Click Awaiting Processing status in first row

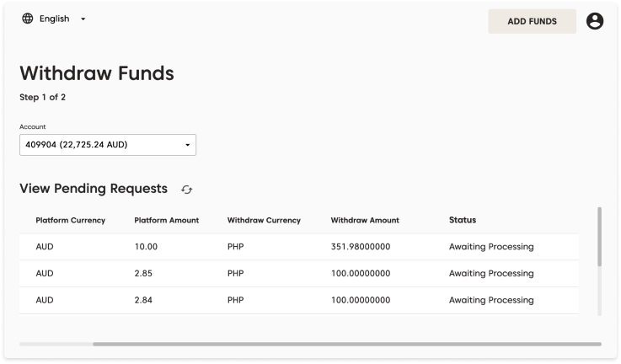click(491, 247)
